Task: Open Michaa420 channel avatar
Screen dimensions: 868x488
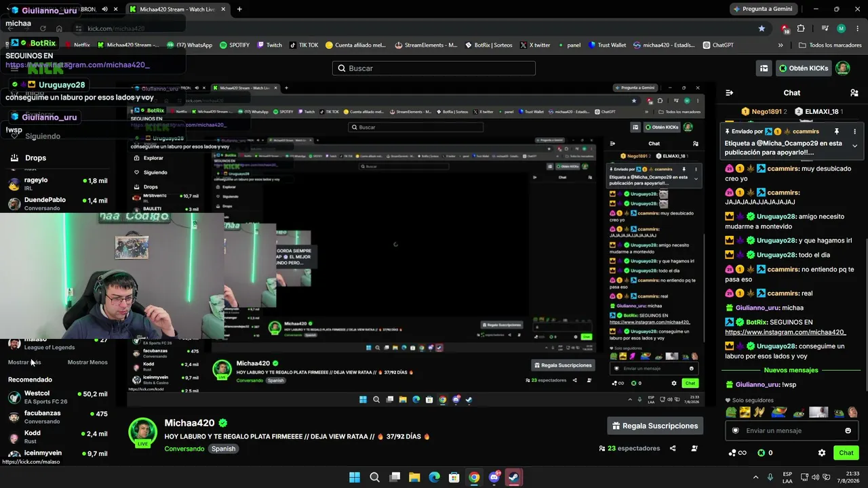Action: point(143,432)
